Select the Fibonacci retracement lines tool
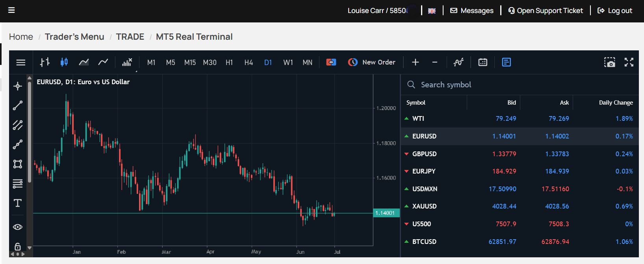The width and height of the screenshot is (644, 264). click(18, 184)
